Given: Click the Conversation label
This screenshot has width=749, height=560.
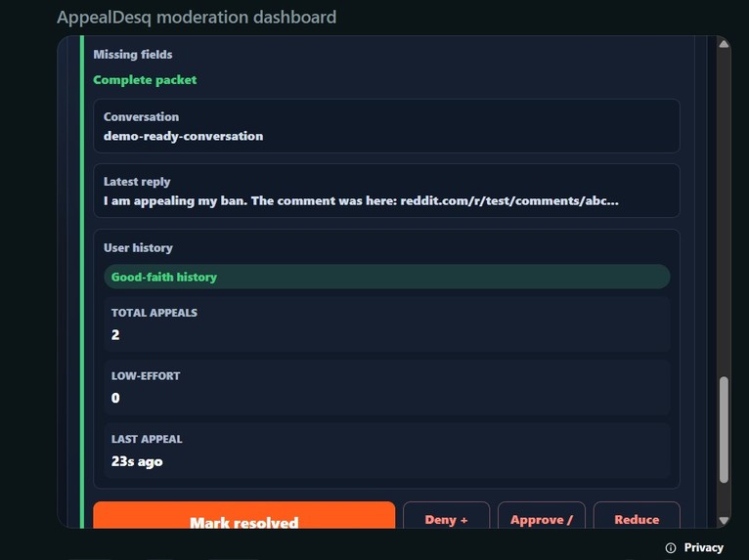Looking at the screenshot, I should pos(142,117).
